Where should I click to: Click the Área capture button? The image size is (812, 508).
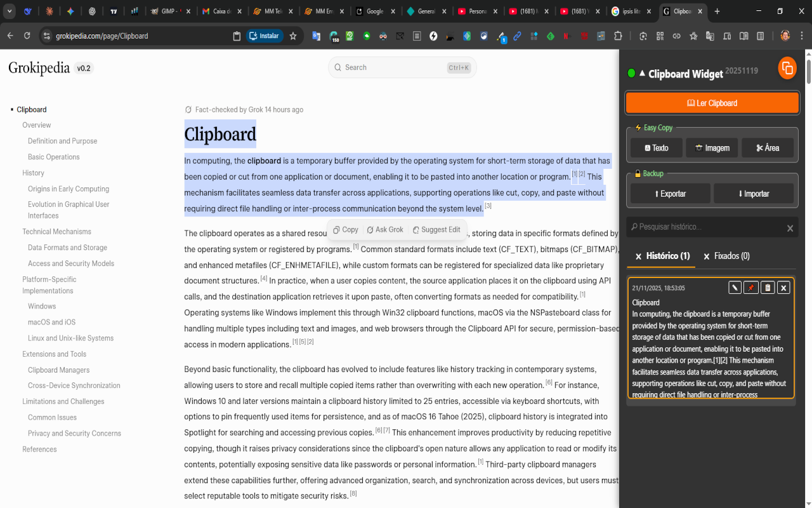coord(768,148)
